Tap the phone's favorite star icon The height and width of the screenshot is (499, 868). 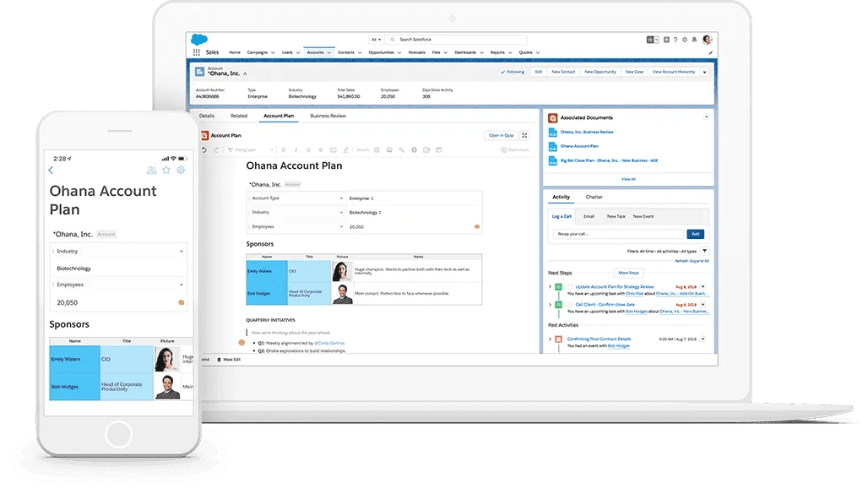click(166, 170)
